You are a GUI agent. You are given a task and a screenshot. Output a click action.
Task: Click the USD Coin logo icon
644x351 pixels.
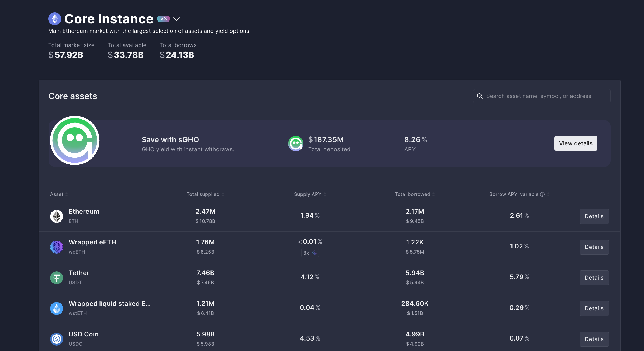click(x=56, y=339)
